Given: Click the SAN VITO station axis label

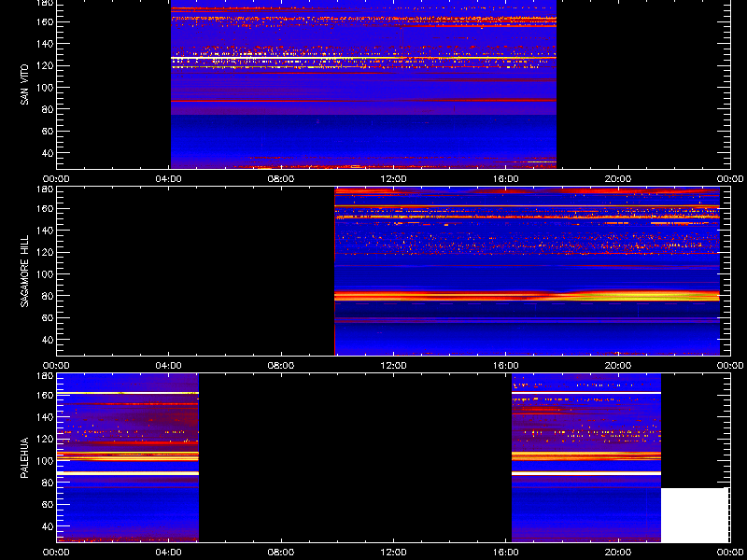Looking at the screenshot, I should (25, 85).
